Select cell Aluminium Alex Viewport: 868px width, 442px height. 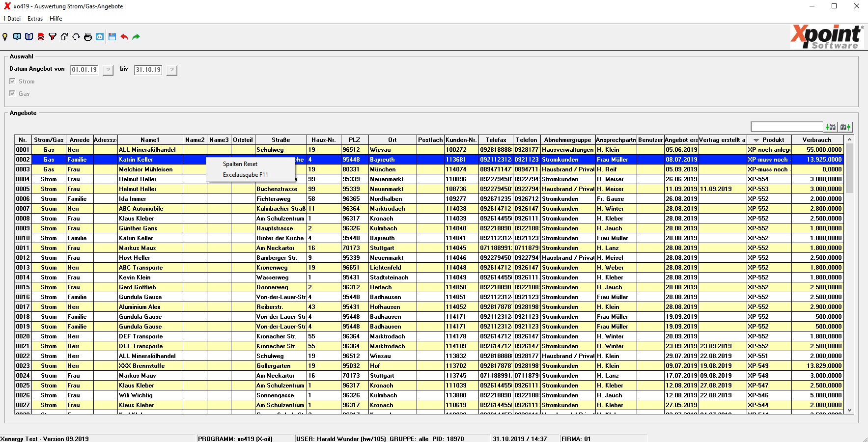[x=150, y=307]
